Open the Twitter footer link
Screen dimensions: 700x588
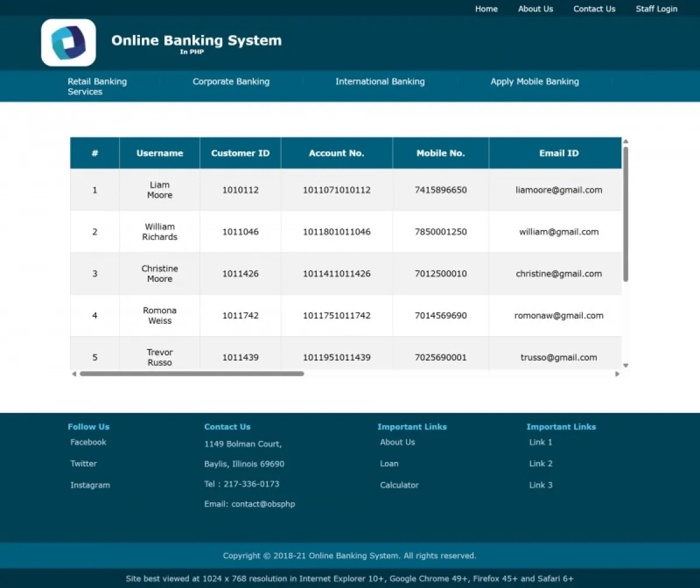(83, 464)
